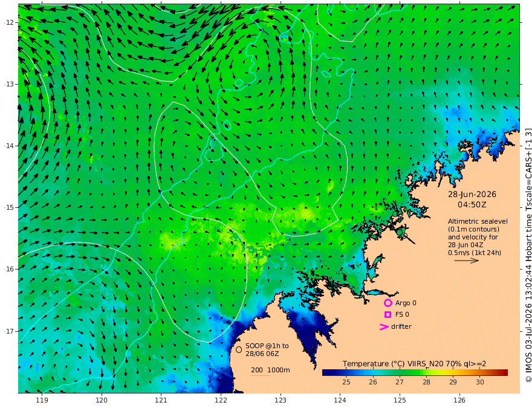Viewport: 532px width, 411px height.
Task: Click the "1000m" depth contour label
Action: 279,370
